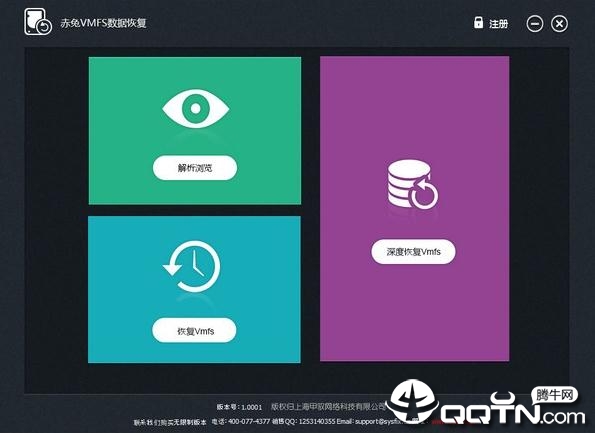
Task: Click the sales QQ number 1253140355
Action: coord(317,421)
